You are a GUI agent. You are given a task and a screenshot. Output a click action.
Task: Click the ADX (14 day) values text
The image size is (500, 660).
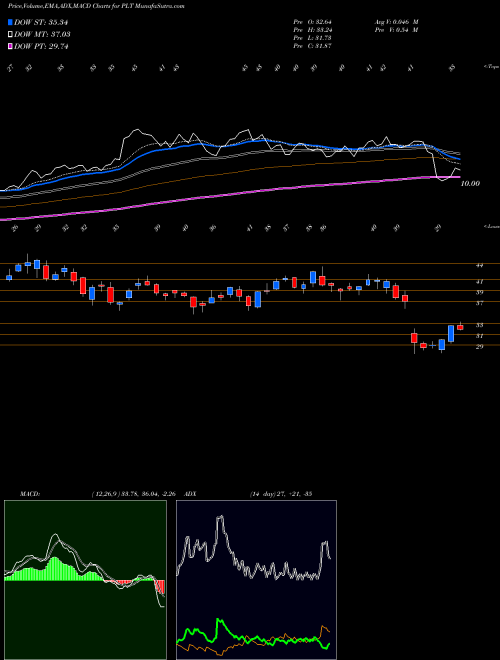(279, 494)
